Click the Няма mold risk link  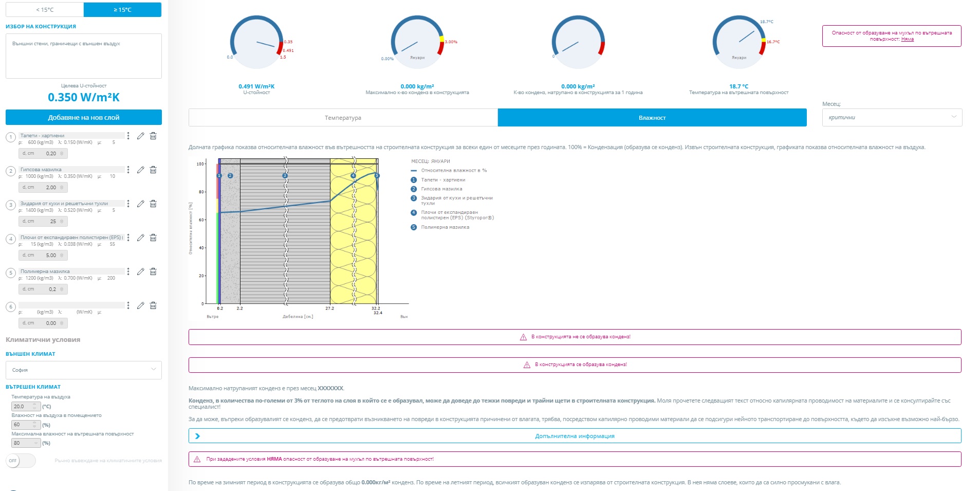coord(907,39)
